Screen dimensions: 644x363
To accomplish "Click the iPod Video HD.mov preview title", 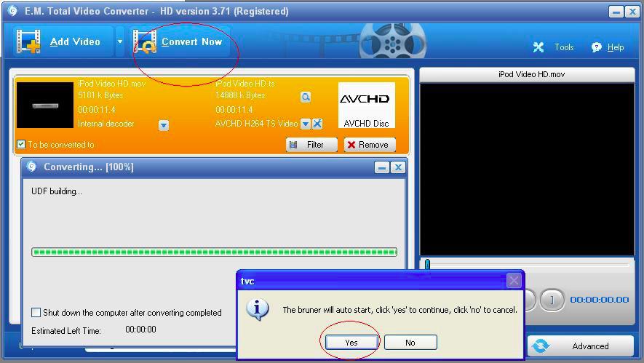I will click(x=531, y=74).
